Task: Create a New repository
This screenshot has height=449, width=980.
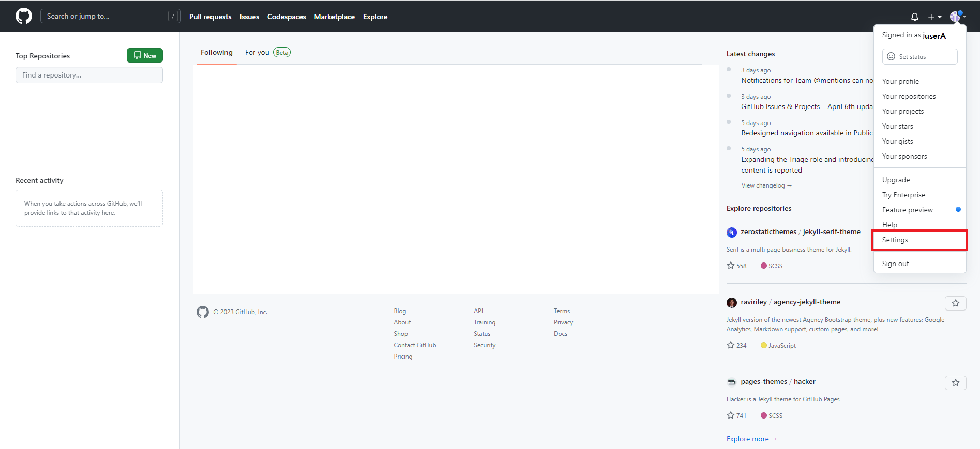Action: point(145,55)
